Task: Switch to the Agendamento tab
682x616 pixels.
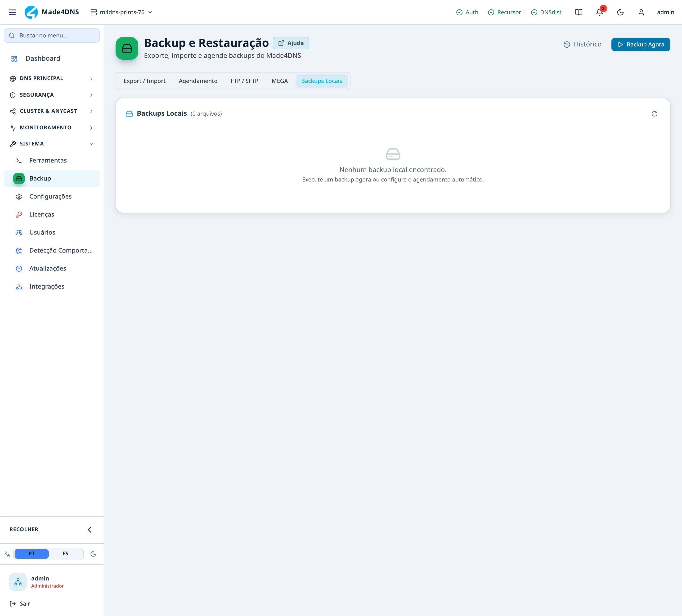Action: tap(198, 81)
